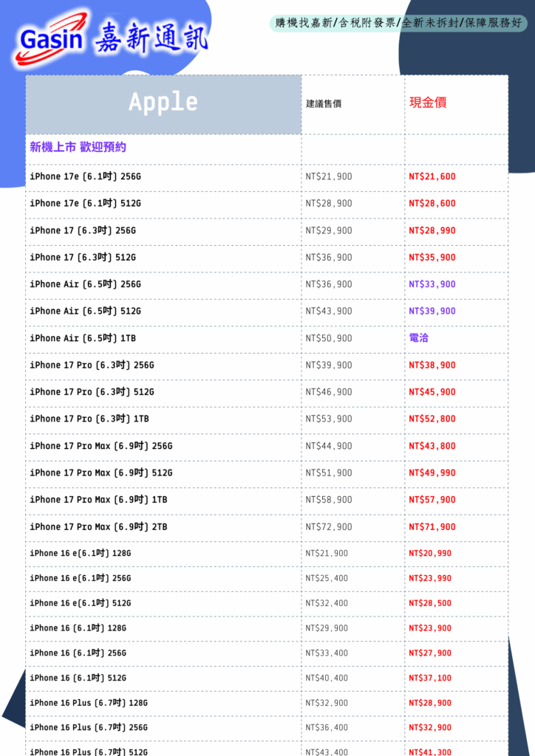Click the 新機上市 歡迎預約 section heading
The image size is (535, 756).
click(x=78, y=147)
